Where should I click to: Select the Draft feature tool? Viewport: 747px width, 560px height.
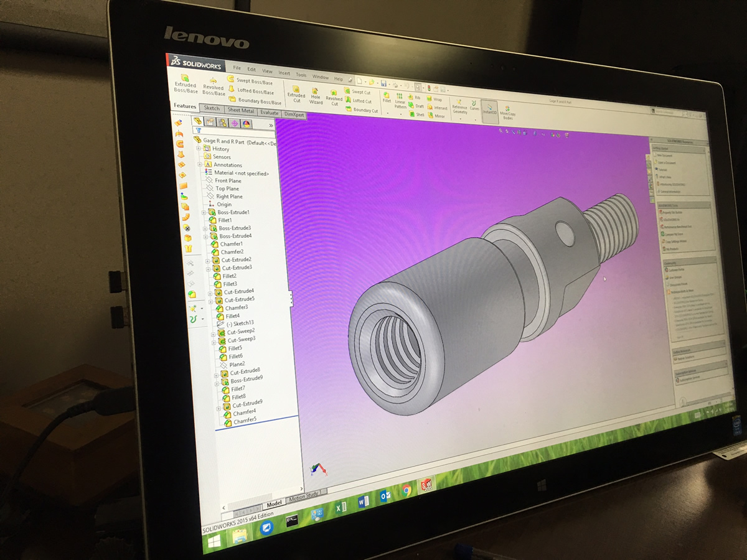click(x=415, y=106)
